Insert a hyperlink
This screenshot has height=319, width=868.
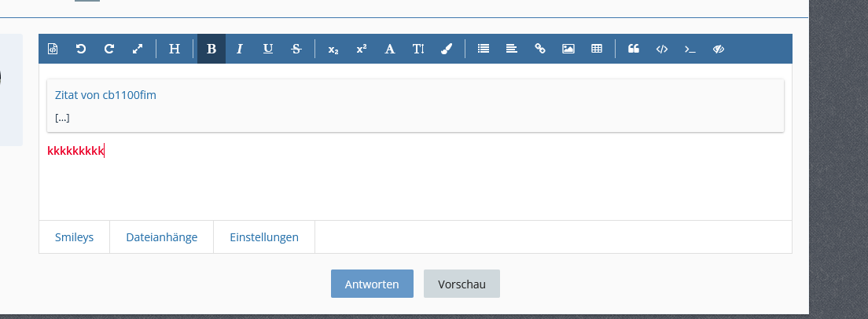tap(540, 49)
